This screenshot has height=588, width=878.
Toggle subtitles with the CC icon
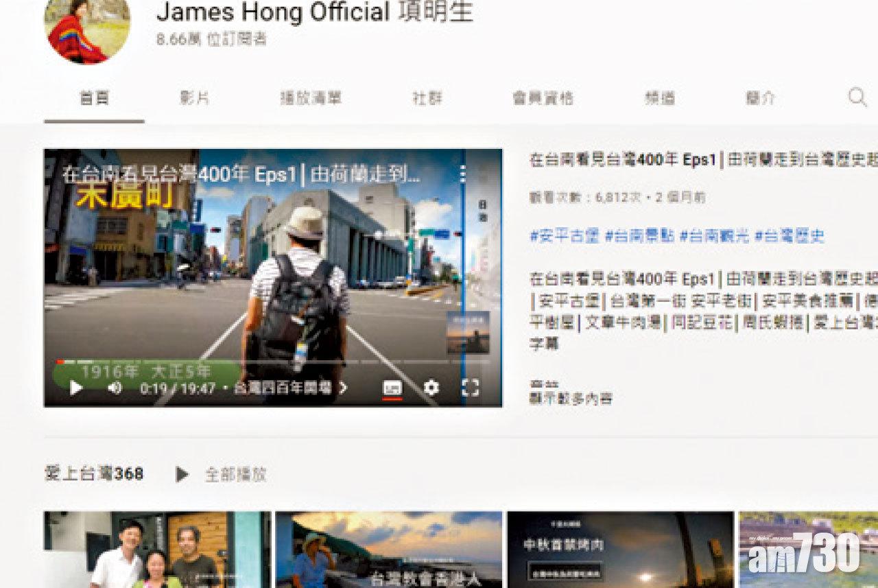click(x=392, y=388)
